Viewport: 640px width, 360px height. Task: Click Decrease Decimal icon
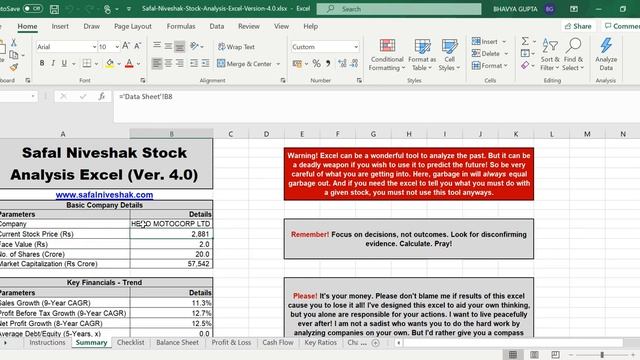354,63
